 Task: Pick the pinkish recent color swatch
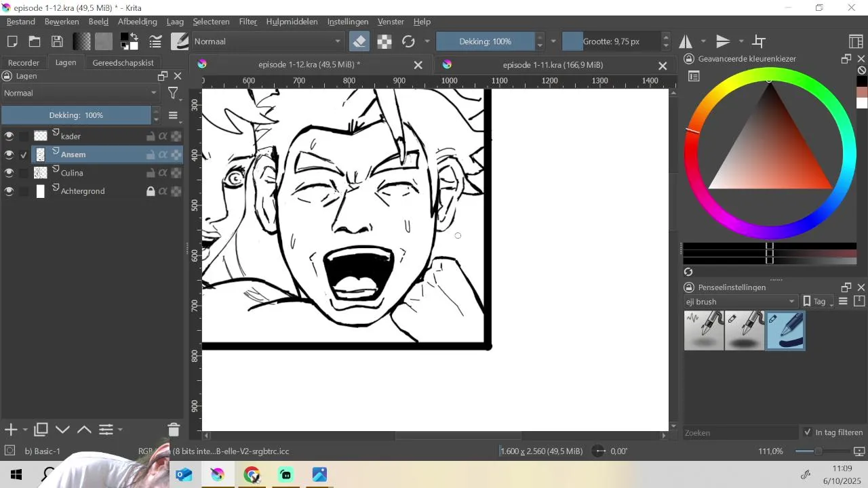pyautogui.click(x=862, y=92)
